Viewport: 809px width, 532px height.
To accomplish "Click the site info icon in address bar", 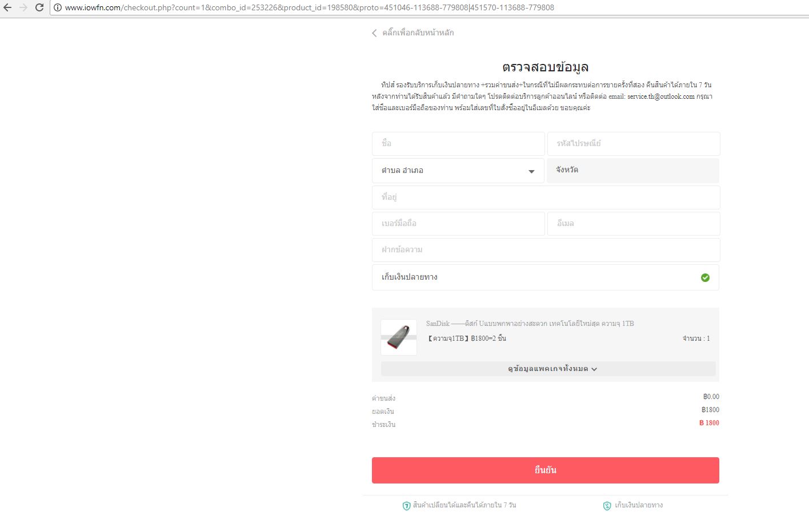I will click(x=58, y=7).
